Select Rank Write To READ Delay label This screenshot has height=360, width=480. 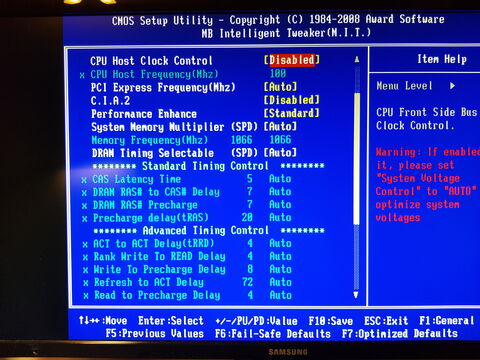coord(160,256)
